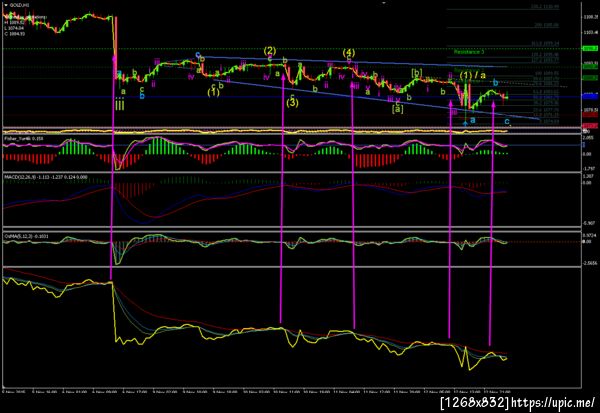Screen dimensions: 600x413
Task: Open the chart menu arrow beside GOLD,H1
Action: [x=6, y=5]
